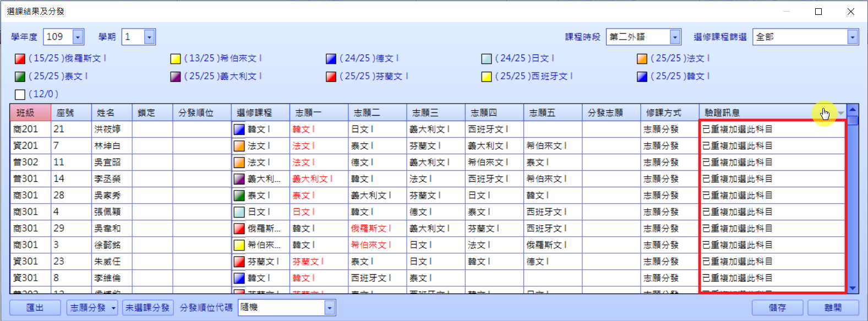Expand the 選修課程篩選 filter dropdown

pyautogui.click(x=852, y=37)
